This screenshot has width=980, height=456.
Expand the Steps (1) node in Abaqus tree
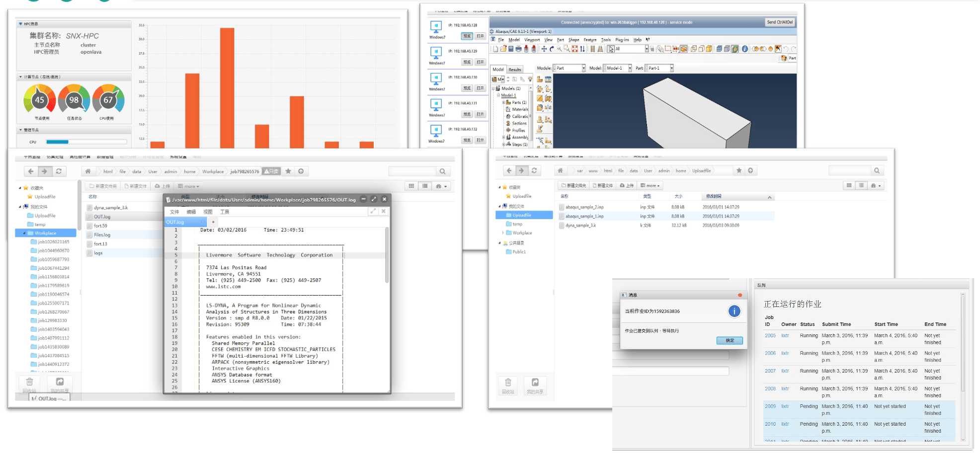(x=503, y=144)
